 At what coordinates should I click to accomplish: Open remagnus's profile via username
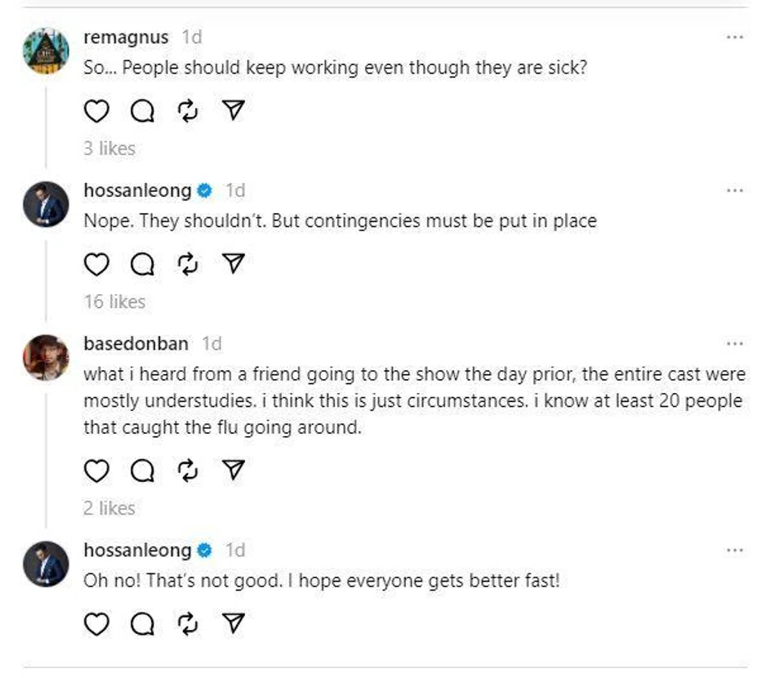pyautogui.click(x=126, y=38)
